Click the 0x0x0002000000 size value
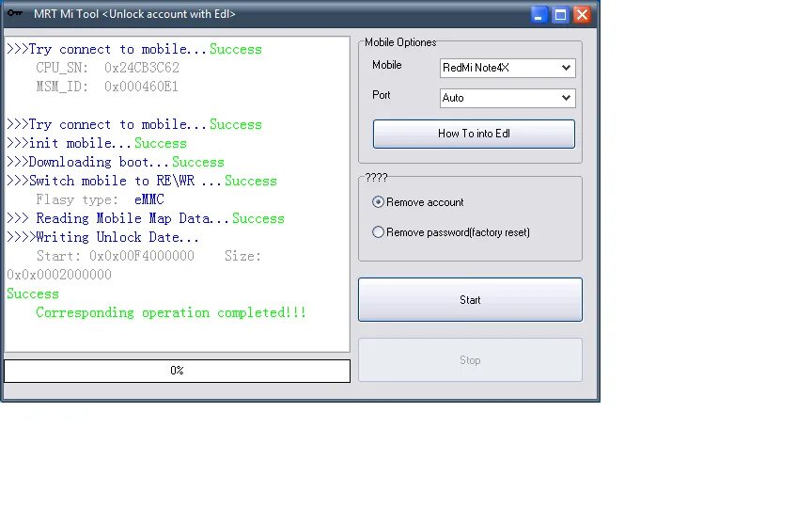 tap(59, 275)
